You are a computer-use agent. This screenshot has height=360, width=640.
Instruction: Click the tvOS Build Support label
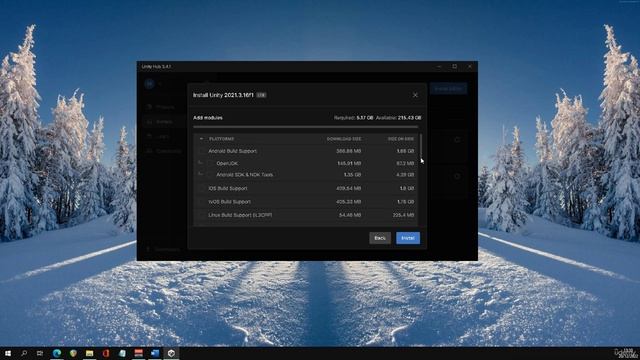pos(229,202)
